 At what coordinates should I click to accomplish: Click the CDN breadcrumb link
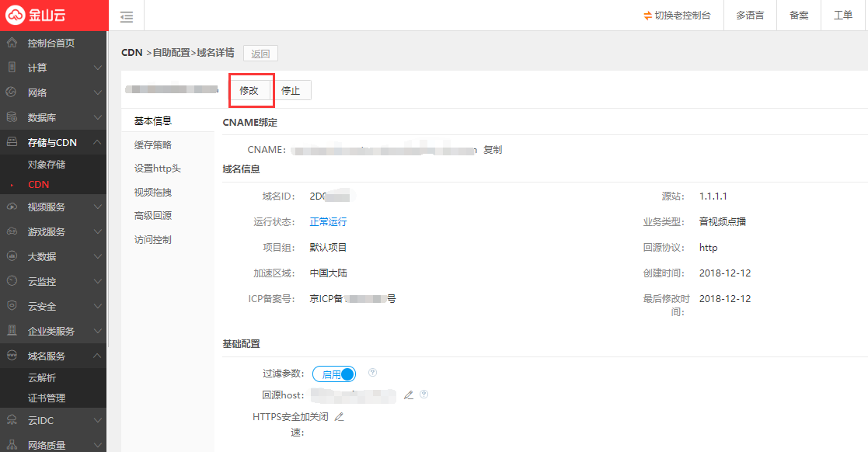(132, 53)
